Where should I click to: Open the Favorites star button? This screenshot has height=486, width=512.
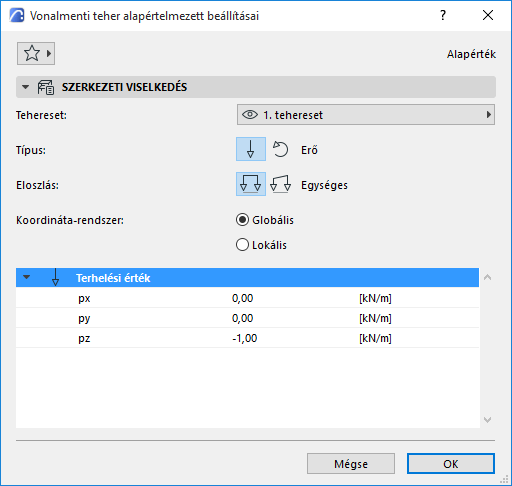[36, 53]
